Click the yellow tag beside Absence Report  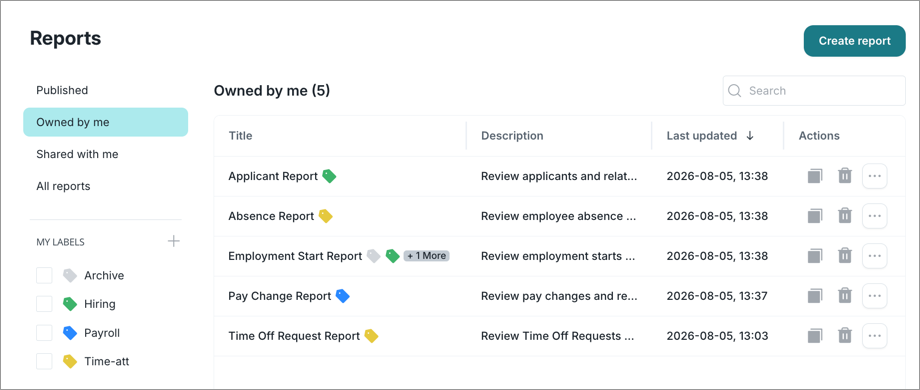[325, 216]
